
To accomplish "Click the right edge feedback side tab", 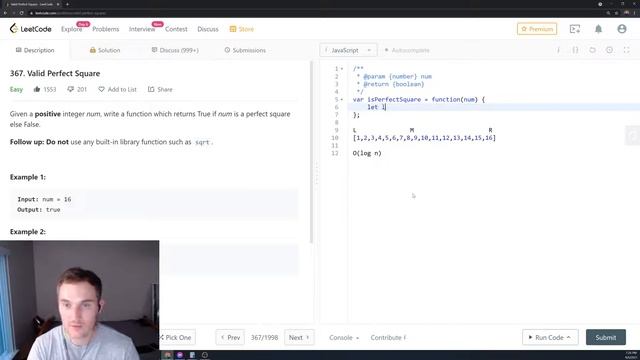I will (632, 136).
